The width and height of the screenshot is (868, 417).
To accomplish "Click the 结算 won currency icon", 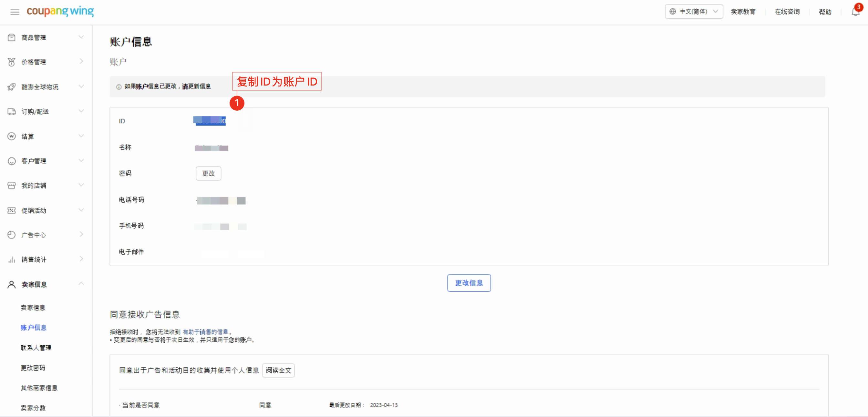I will [x=11, y=137].
